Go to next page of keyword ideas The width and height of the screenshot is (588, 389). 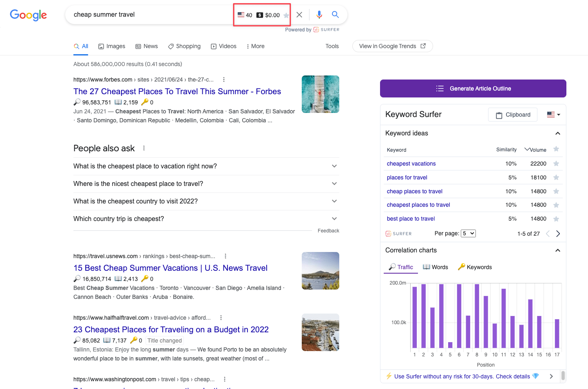558,234
